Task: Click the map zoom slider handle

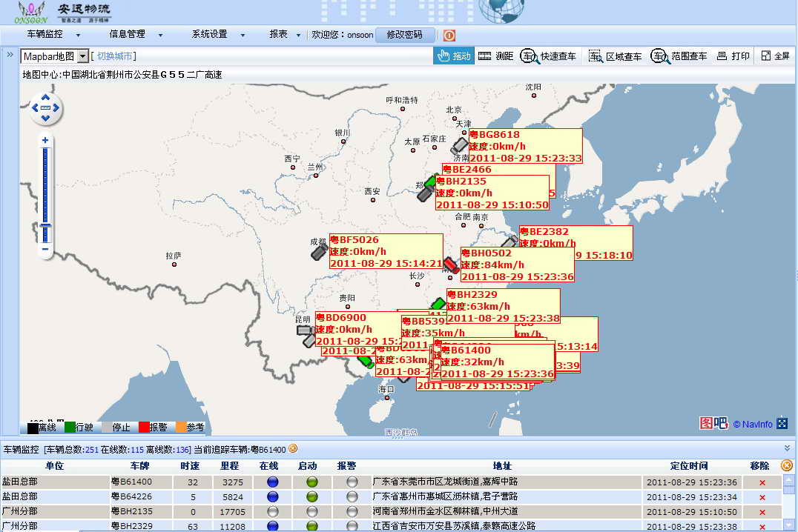Action: coord(45,225)
